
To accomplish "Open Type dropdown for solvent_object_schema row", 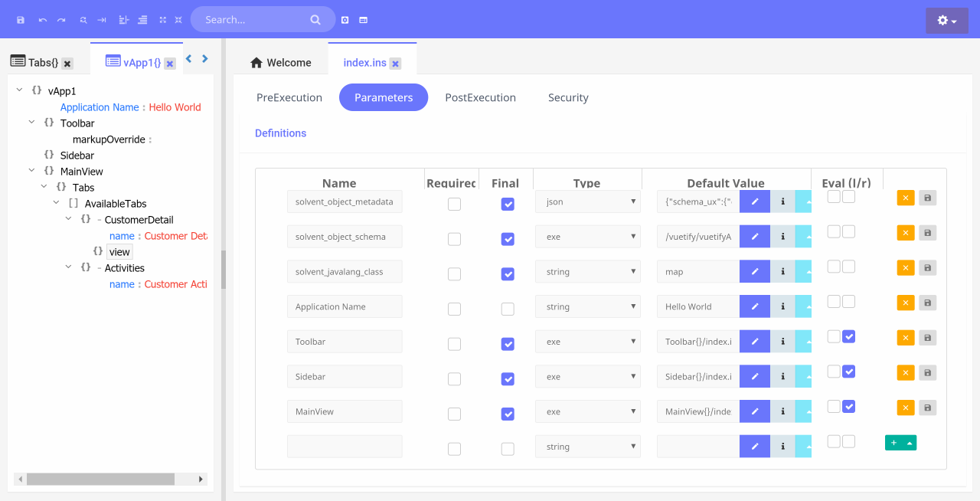I will point(588,237).
